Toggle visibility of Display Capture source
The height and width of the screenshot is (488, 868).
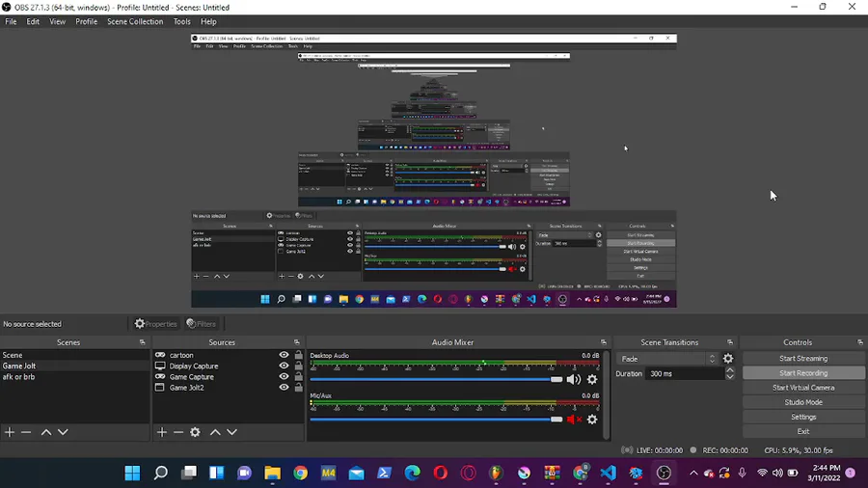point(284,366)
